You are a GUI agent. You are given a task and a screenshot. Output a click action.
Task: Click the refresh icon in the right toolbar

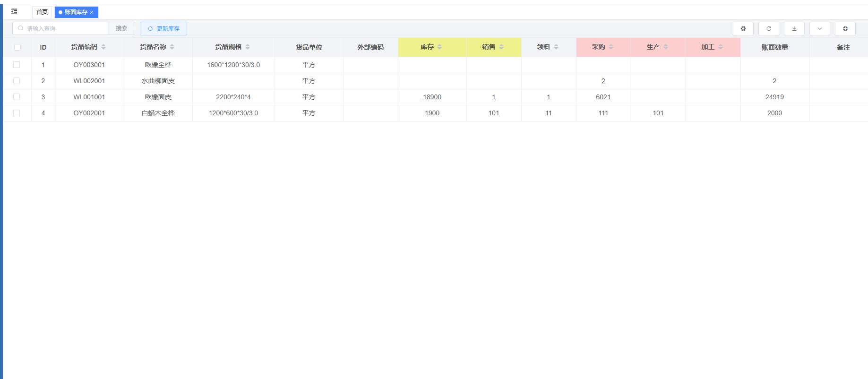[768, 29]
